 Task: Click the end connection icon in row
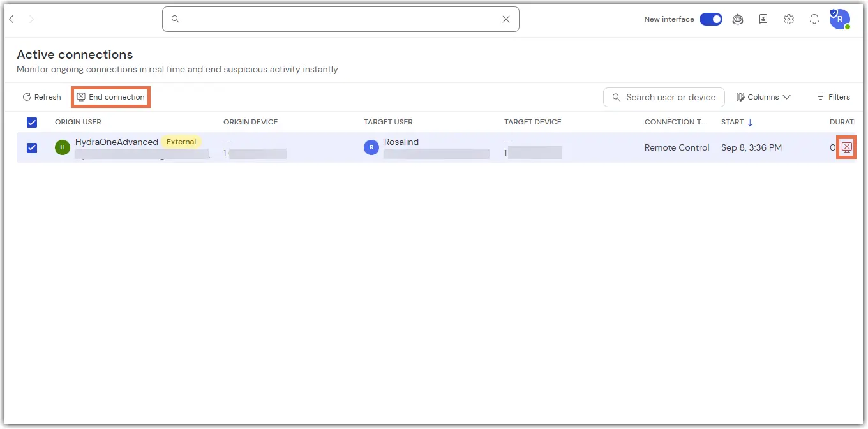point(847,147)
